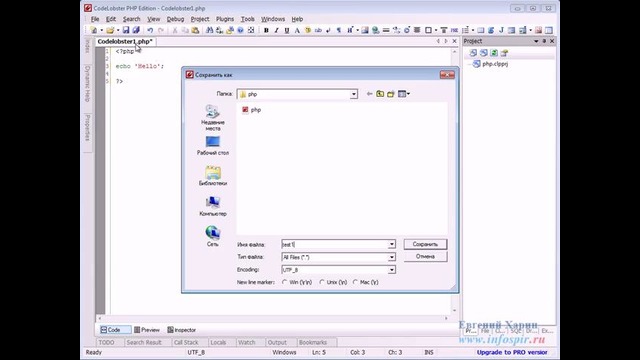The height and width of the screenshot is (360, 640).
Task: Switch to the Codelobster1.php tab
Action: [125, 42]
